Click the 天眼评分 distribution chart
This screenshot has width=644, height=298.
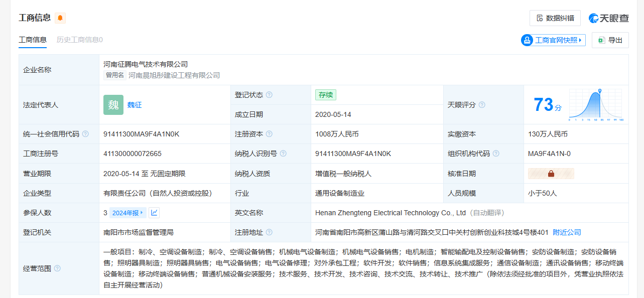tap(596, 105)
